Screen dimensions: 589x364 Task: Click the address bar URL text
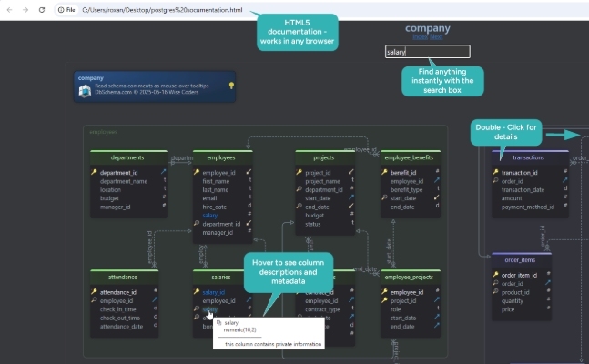162,9
